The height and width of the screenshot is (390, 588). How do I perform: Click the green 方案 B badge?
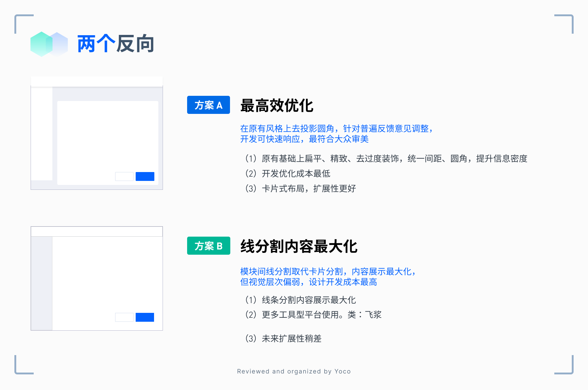208,246
